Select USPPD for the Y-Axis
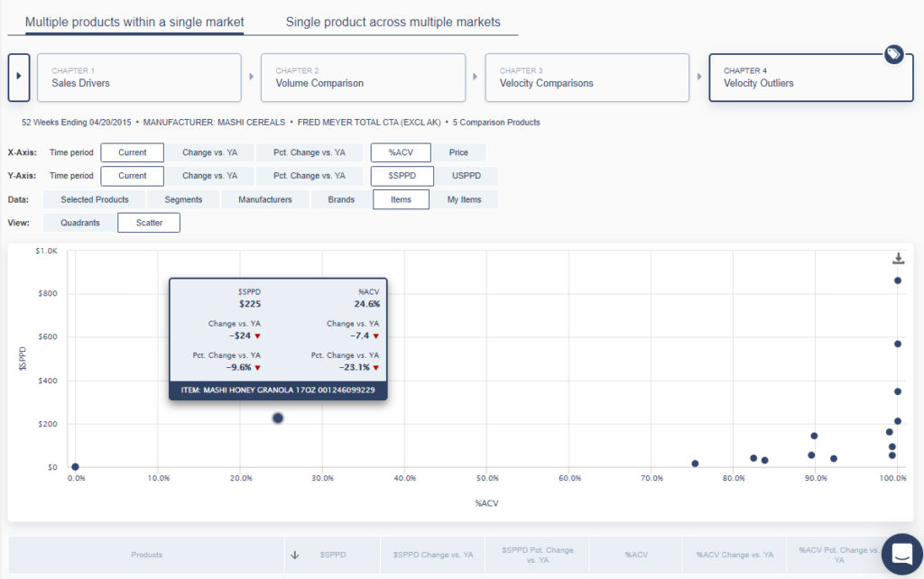This screenshot has width=924, height=579. click(x=467, y=176)
